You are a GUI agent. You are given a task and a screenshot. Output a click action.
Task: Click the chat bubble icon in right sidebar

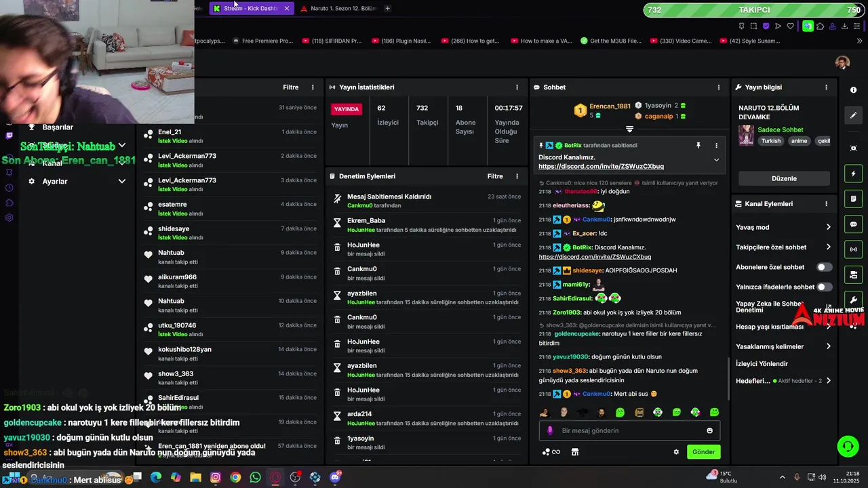point(853,224)
